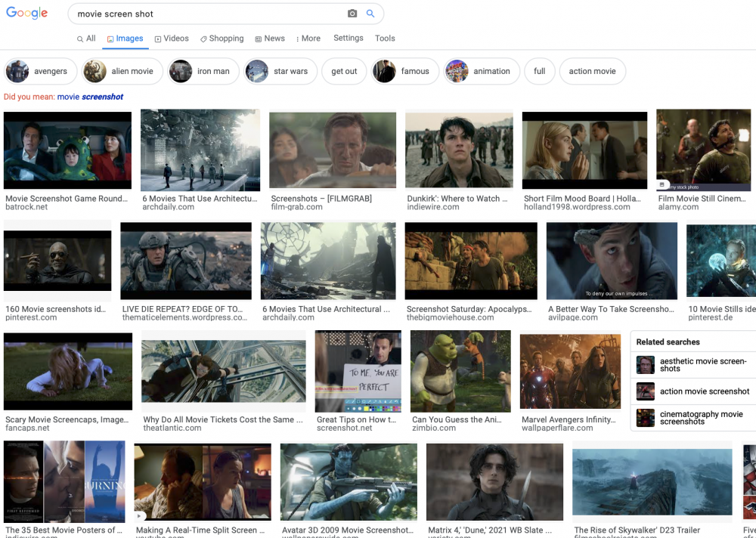Click the 'get out' filter button
Viewport: 756px width, 538px height.
344,71
